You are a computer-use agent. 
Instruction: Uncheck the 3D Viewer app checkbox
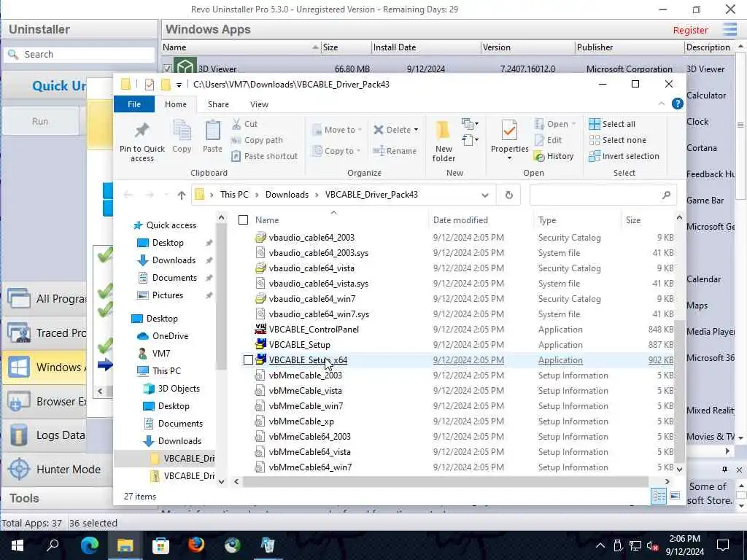pyautogui.click(x=167, y=69)
